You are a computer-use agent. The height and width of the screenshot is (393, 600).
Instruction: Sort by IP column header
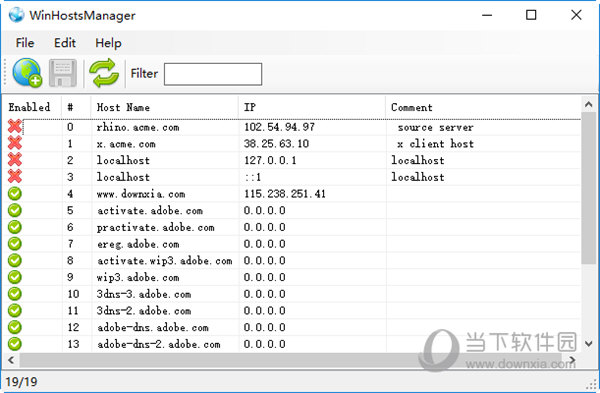[312, 107]
